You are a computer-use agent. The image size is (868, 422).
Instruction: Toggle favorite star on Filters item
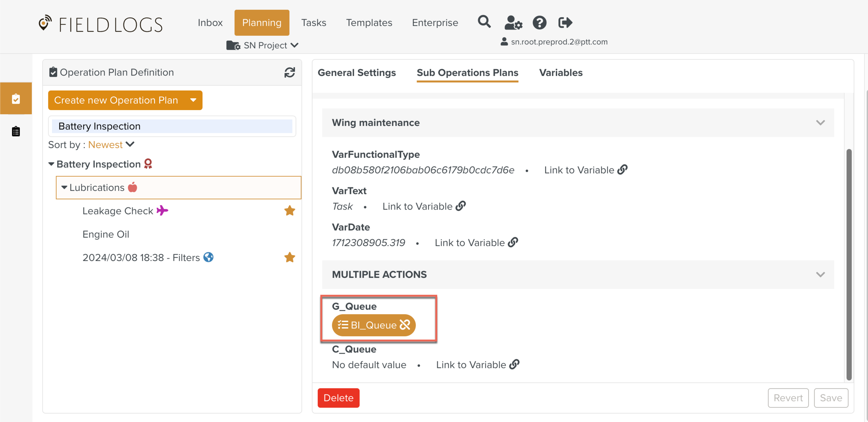290,258
